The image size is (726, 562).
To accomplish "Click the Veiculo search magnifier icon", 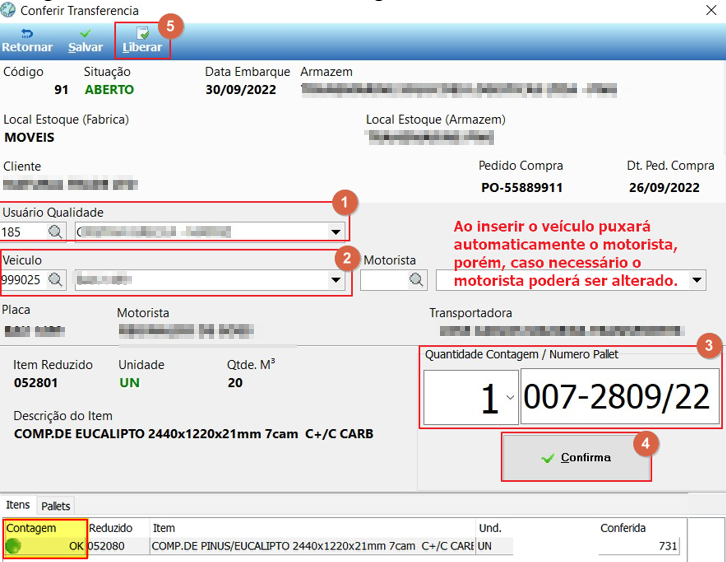I will pos(56,279).
